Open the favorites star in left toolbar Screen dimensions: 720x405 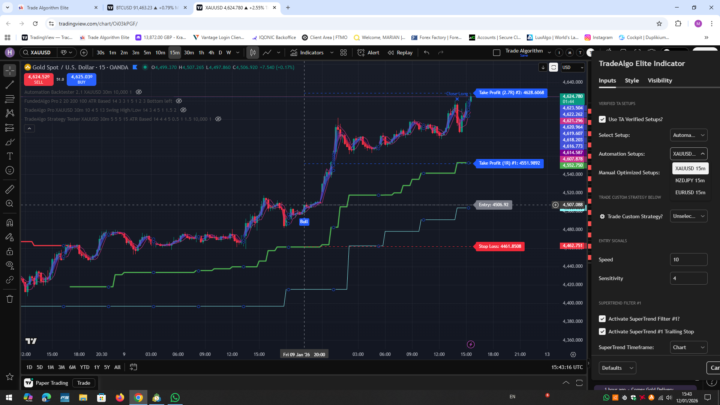10,377
